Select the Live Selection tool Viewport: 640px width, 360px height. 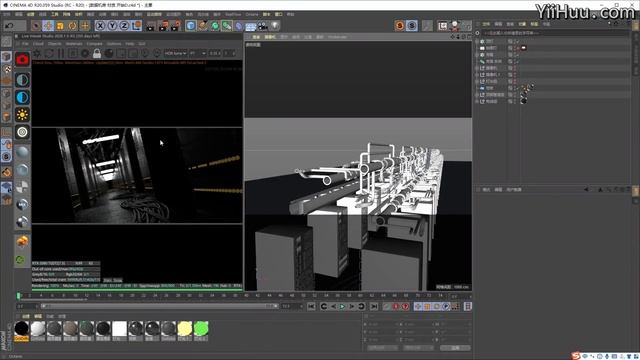point(36,26)
